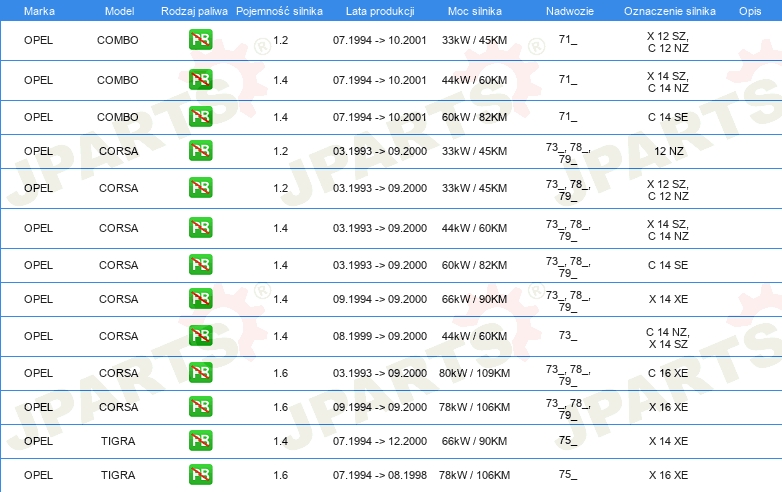The image size is (782, 492).
Task: Click the petrol icon for the CORSA 1.2 X 12 SZ row
Action: [x=200, y=188]
